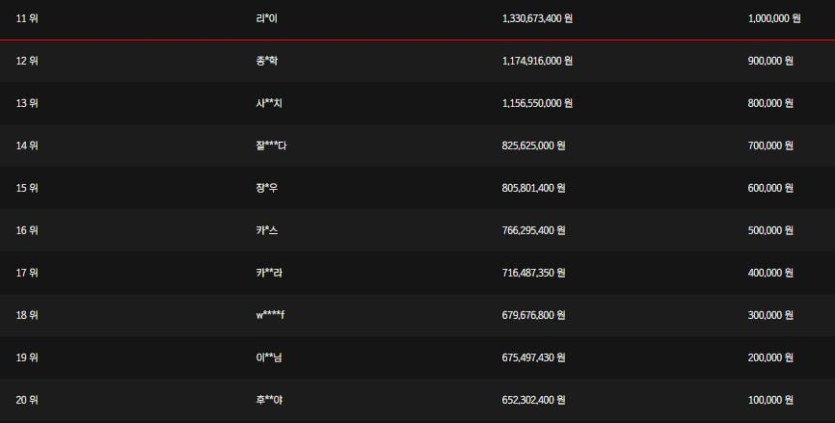This screenshot has height=423, width=835.
Task: Select the amount 716,487,350 원
Action: tap(533, 273)
